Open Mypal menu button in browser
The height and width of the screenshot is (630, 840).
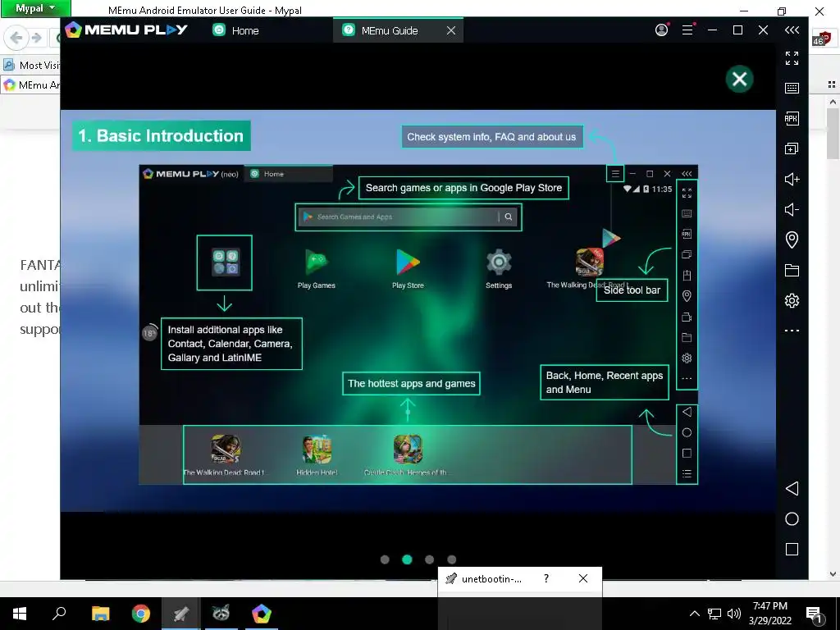[x=35, y=8]
